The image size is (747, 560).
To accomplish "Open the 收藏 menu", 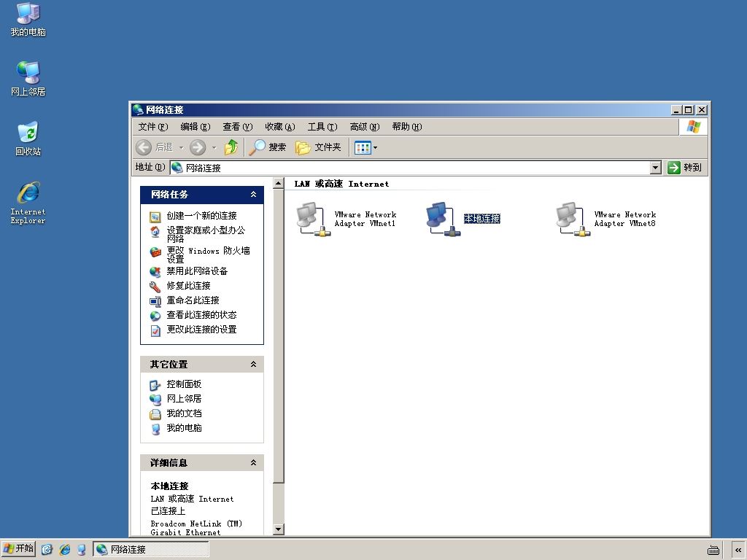I will (x=280, y=127).
